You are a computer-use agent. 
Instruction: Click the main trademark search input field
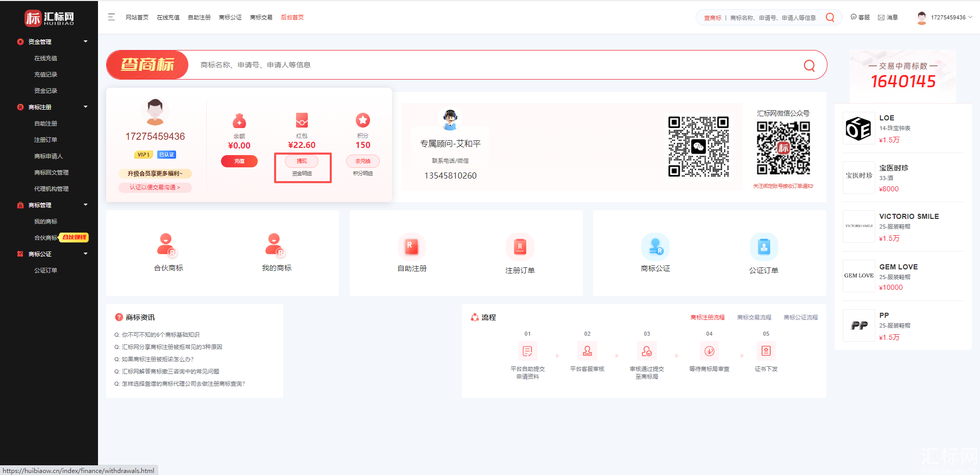tap(495, 65)
